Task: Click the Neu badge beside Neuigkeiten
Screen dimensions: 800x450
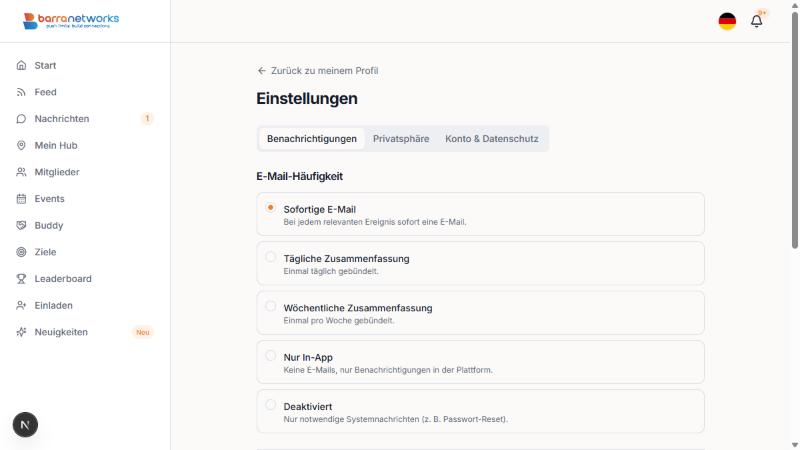Action: coord(143,332)
